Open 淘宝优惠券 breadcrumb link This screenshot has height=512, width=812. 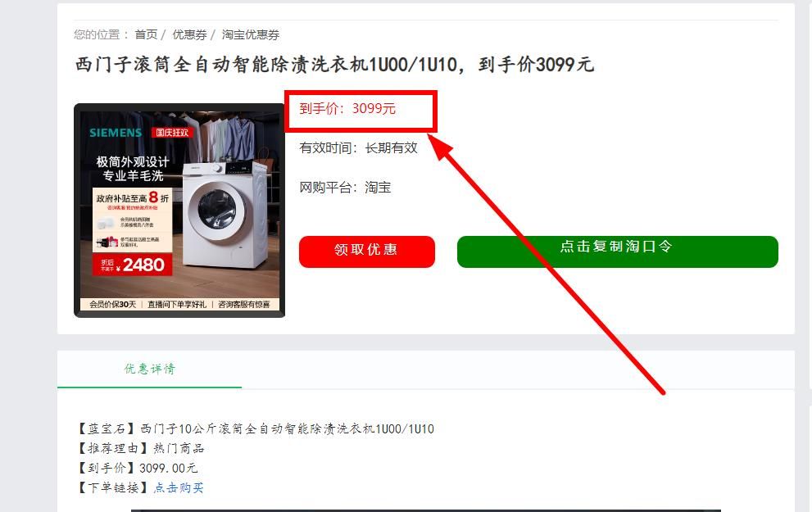251,34
